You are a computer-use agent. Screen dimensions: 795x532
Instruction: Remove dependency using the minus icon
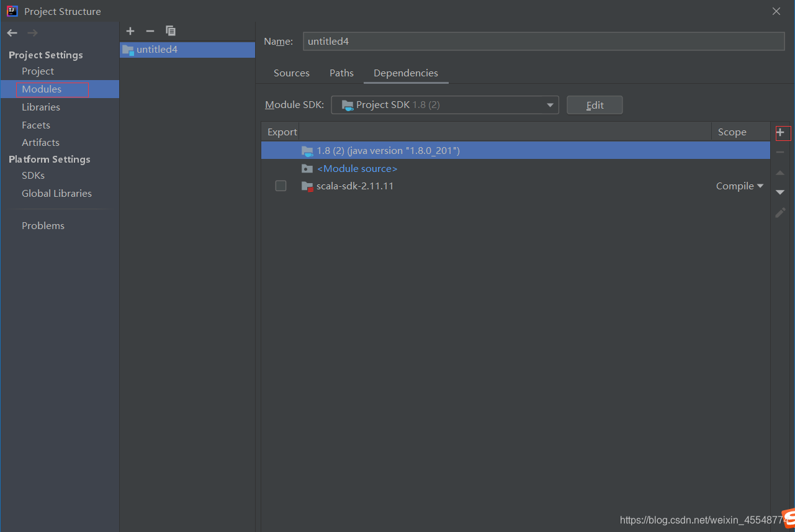pos(781,152)
